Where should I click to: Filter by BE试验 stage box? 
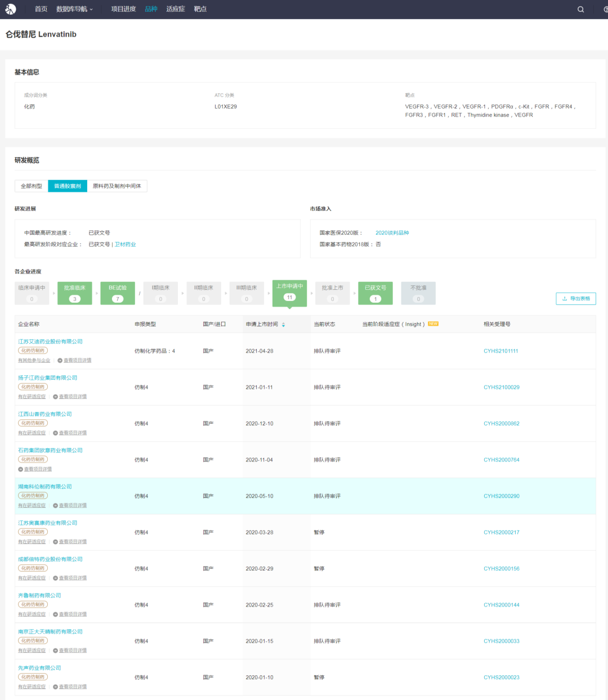(118, 293)
